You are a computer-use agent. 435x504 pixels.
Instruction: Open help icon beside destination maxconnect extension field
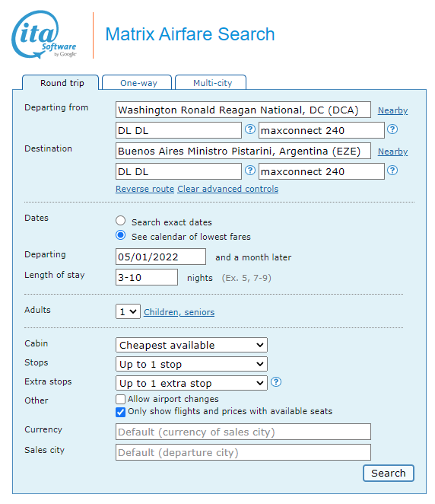(392, 171)
